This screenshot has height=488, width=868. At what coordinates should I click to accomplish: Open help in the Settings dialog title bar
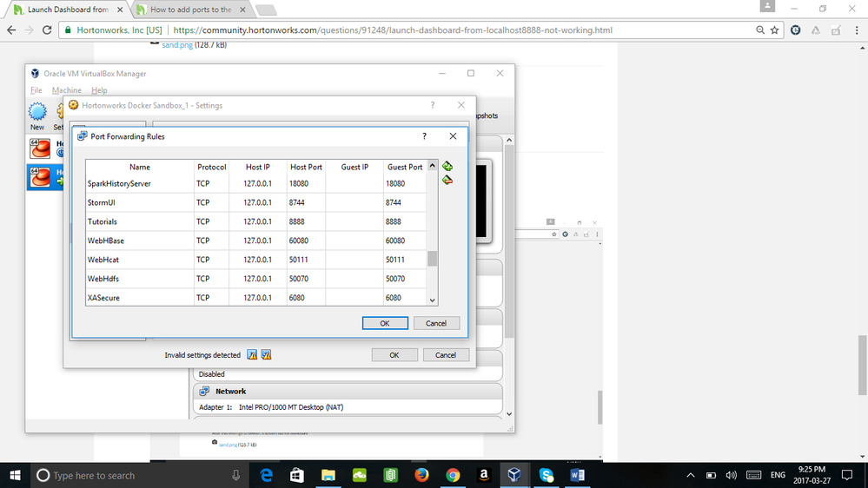[x=433, y=105]
